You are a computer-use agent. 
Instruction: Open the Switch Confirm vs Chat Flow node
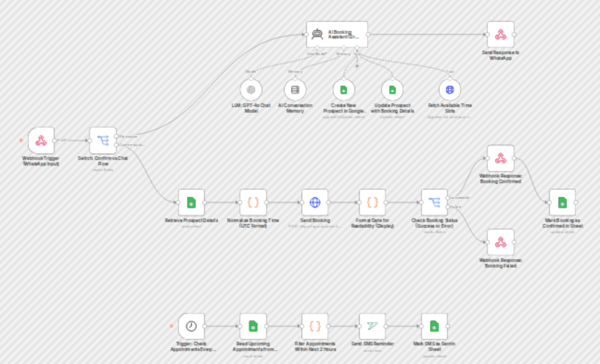tap(103, 140)
